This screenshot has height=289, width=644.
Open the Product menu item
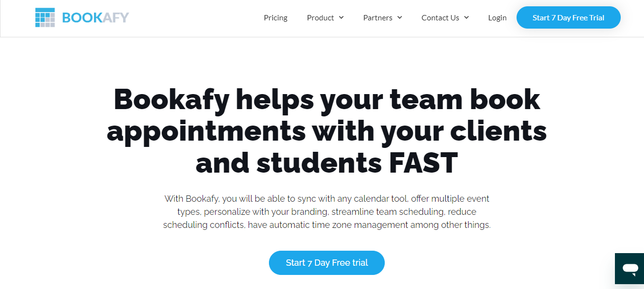pyautogui.click(x=321, y=17)
